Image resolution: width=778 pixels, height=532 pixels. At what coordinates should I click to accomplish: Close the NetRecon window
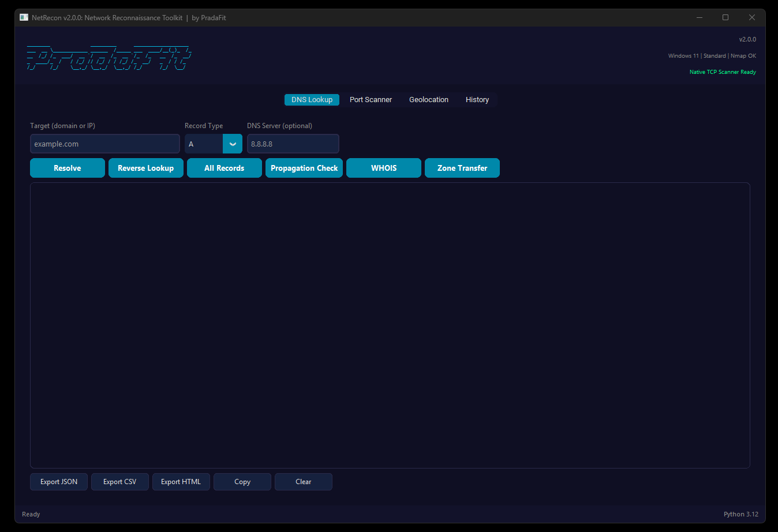pyautogui.click(x=752, y=17)
